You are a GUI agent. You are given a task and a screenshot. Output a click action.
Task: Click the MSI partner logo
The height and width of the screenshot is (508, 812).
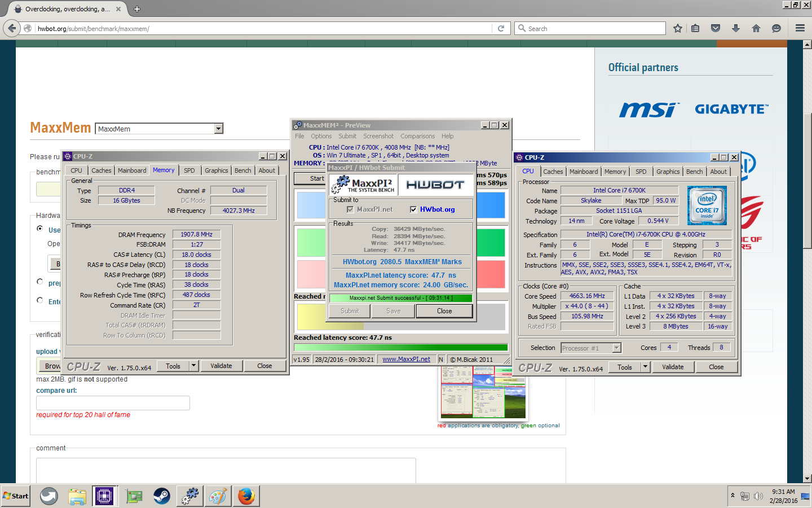pos(649,110)
